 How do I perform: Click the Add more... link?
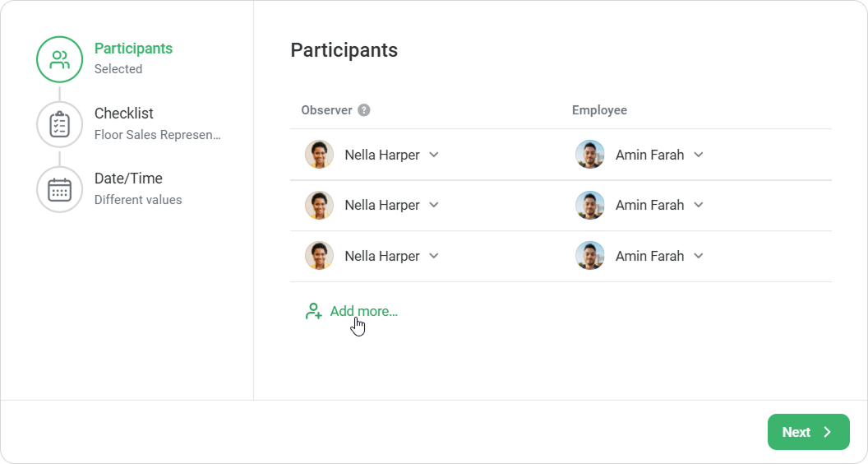(363, 311)
